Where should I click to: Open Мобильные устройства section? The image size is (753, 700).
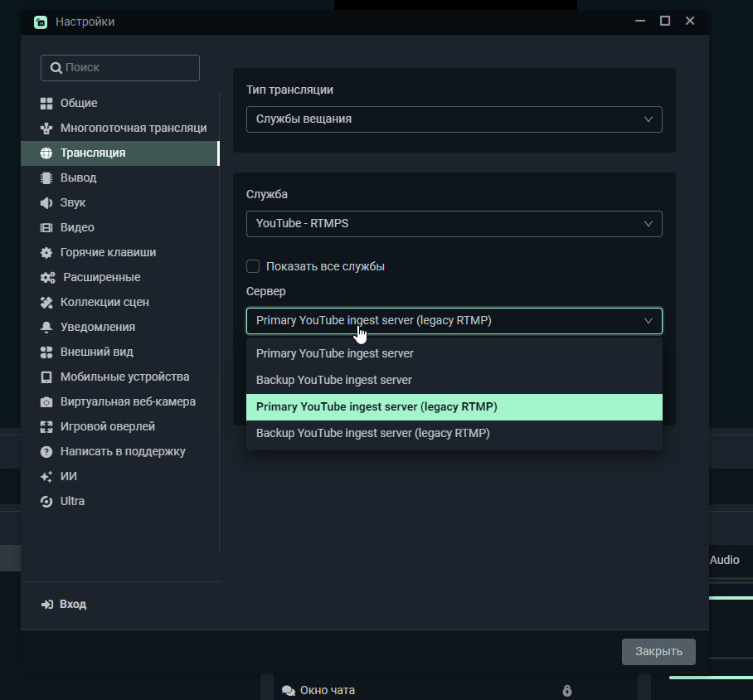(120, 377)
